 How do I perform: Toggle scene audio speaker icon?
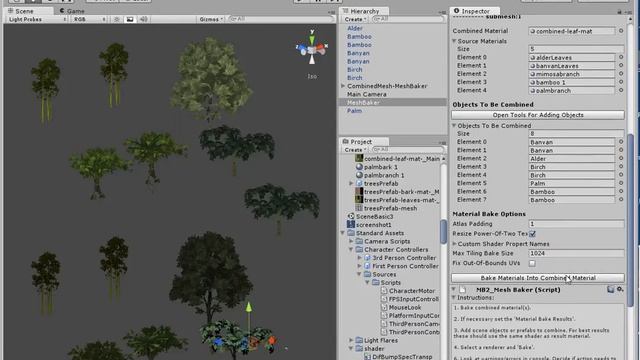[143, 19]
